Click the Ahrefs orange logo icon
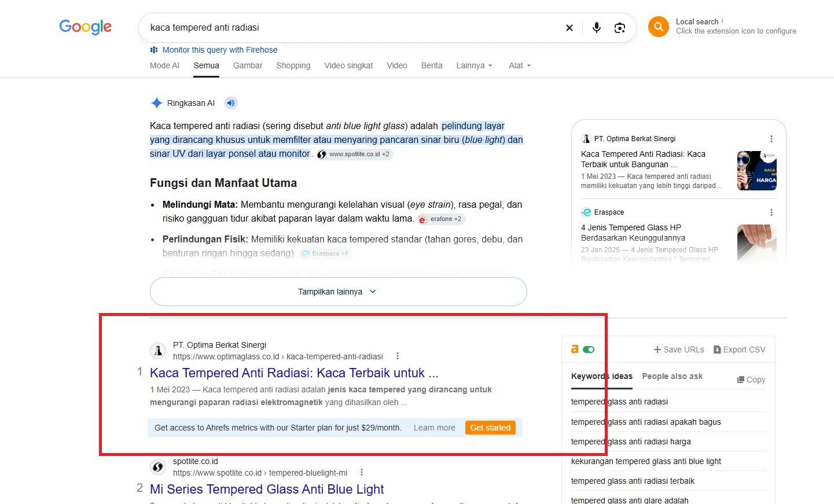Viewport: 834px width, 504px height. click(575, 349)
